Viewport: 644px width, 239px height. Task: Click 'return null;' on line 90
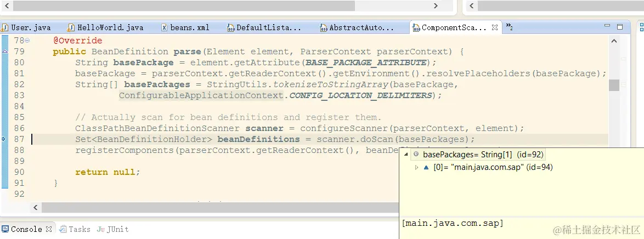pos(108,172)
